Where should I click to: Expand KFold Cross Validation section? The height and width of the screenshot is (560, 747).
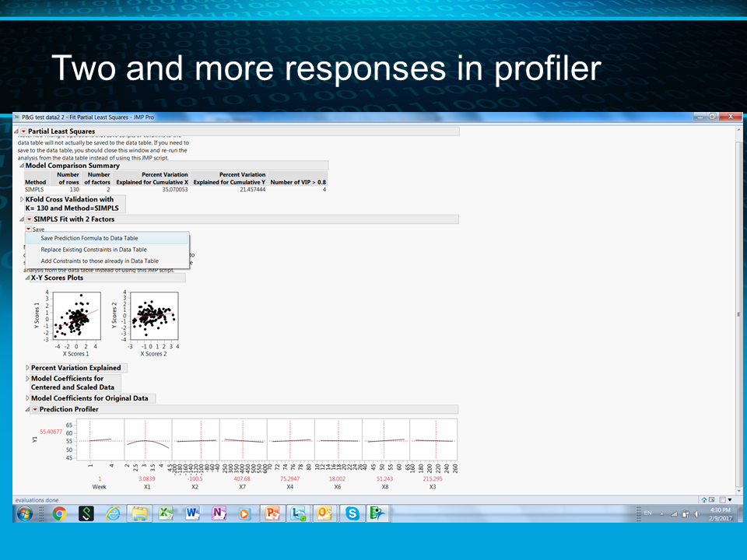22,200
